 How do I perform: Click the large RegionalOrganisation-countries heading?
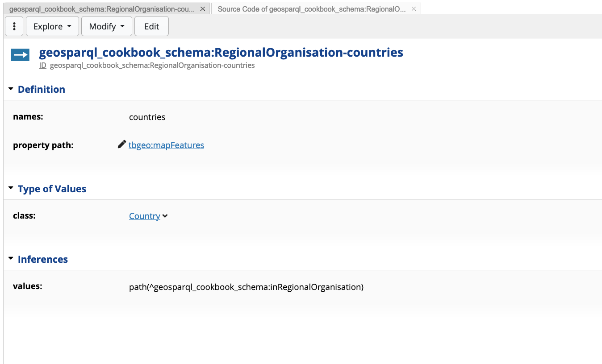[x=221, y=53]
